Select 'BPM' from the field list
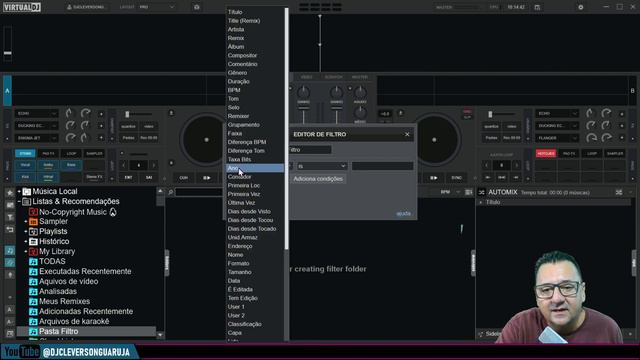 pyautogui.click(x=234, y=90)
